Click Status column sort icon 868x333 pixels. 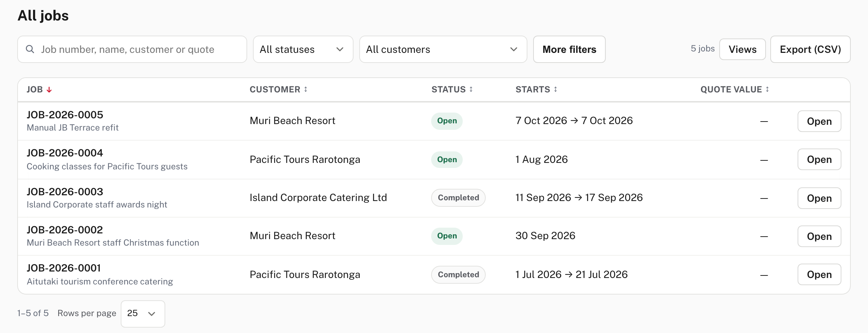471,89
